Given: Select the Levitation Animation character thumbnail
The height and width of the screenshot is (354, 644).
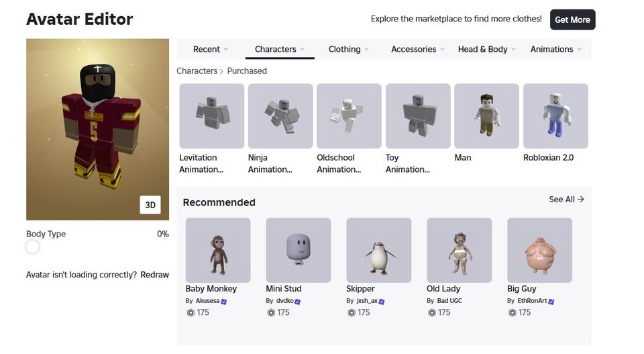Looking at the screenshot, I should (211, 116).
